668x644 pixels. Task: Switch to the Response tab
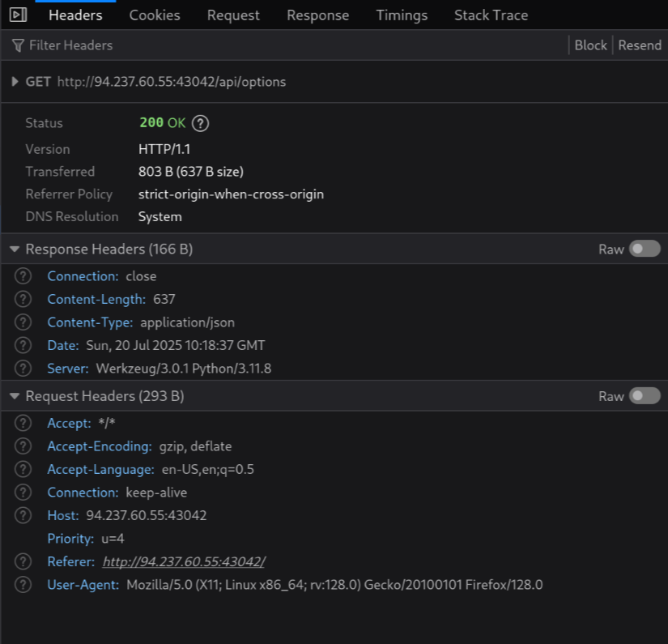tap(318, 15)
